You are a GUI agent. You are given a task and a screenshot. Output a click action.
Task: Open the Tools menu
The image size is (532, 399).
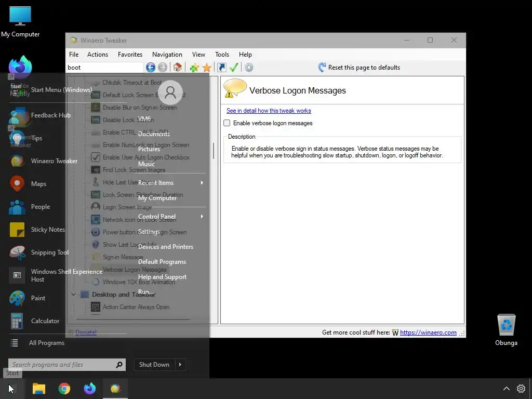point(222,55)
